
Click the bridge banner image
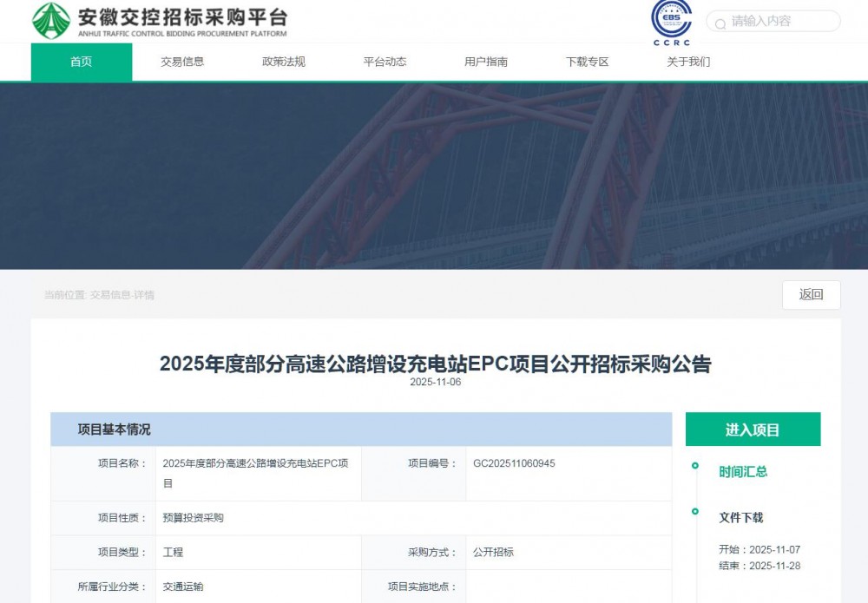(x=434, y=176)
